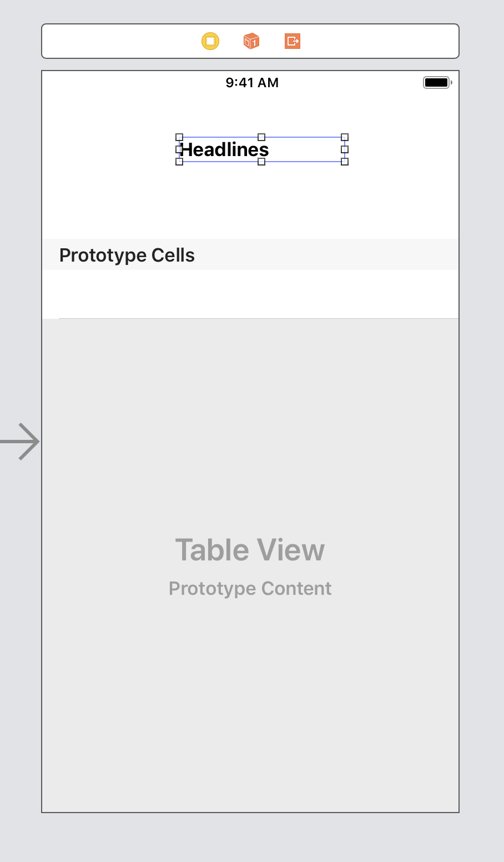Click the top-left resize handle of Headlines
504x862 pixels.
click(179, 137)
